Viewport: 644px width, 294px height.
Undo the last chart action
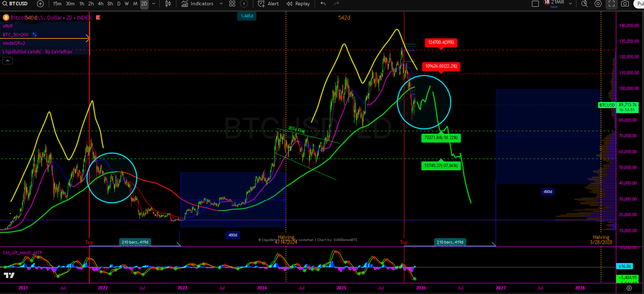[x=323, y=4]
